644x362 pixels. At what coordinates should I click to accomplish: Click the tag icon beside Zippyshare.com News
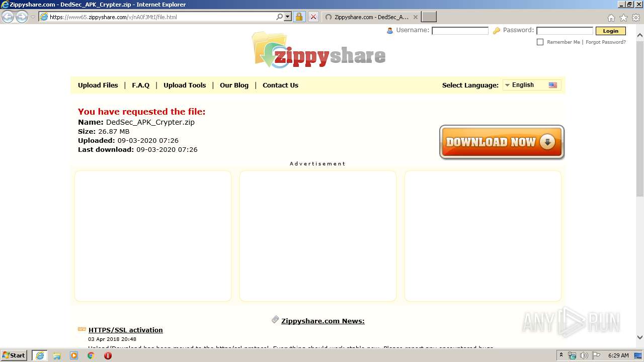coord(275,320)
